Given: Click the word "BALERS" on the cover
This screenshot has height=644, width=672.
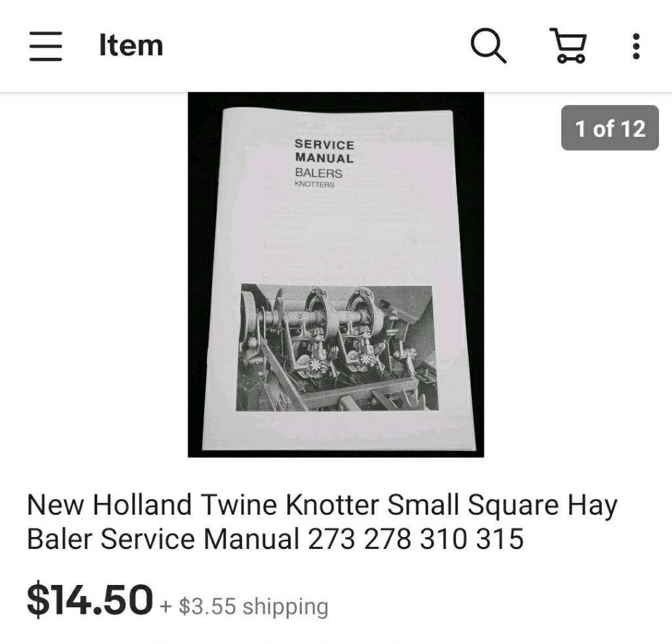Looking at the screenshot, I should click(x=318, y=173).
